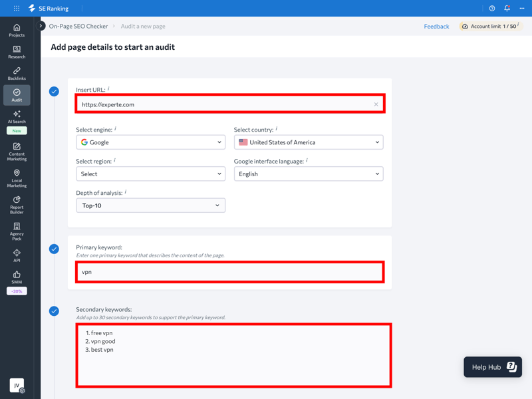Open Local Marketing section
Screen dimensions: 532x399
point(17,178)
